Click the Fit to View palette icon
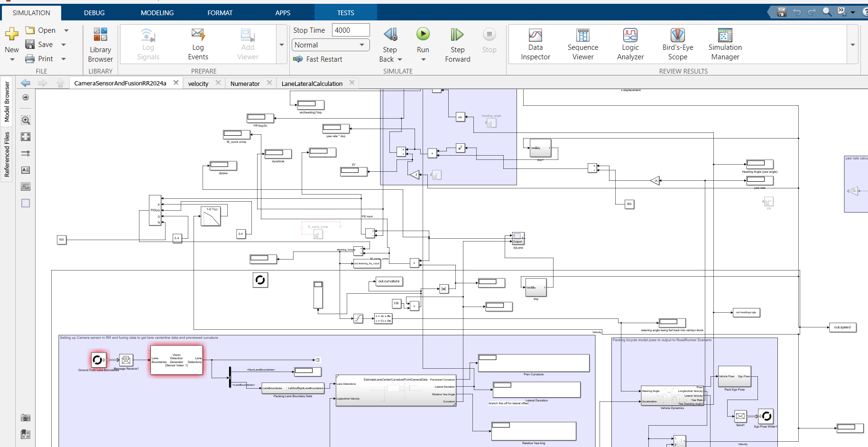 tap(26, 137)
